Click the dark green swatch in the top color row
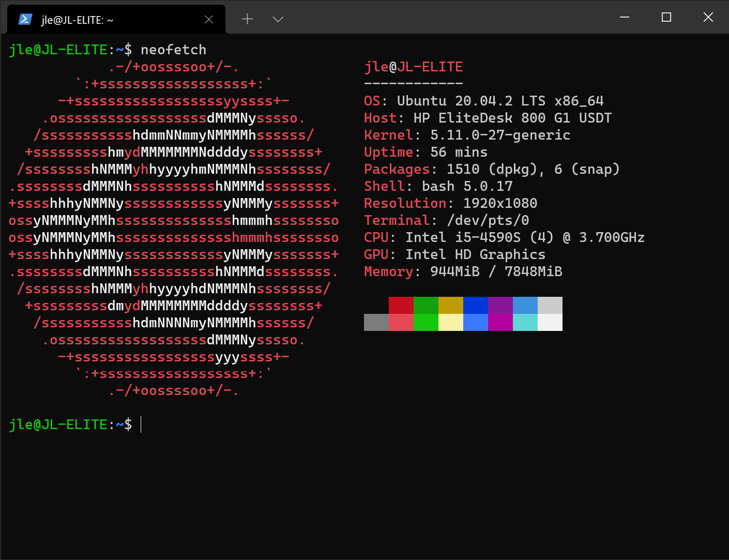Viewport: 729px width, 560px height. coord(426,305)
